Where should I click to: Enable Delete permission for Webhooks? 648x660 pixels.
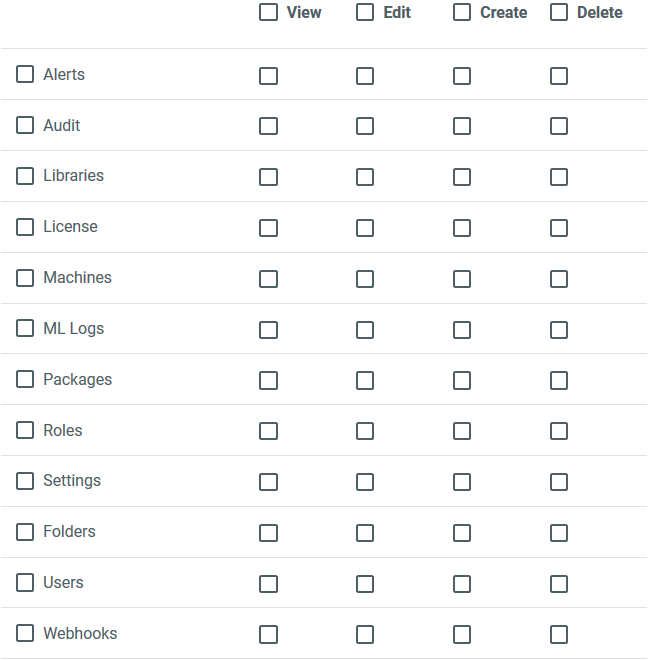point(559,634)
